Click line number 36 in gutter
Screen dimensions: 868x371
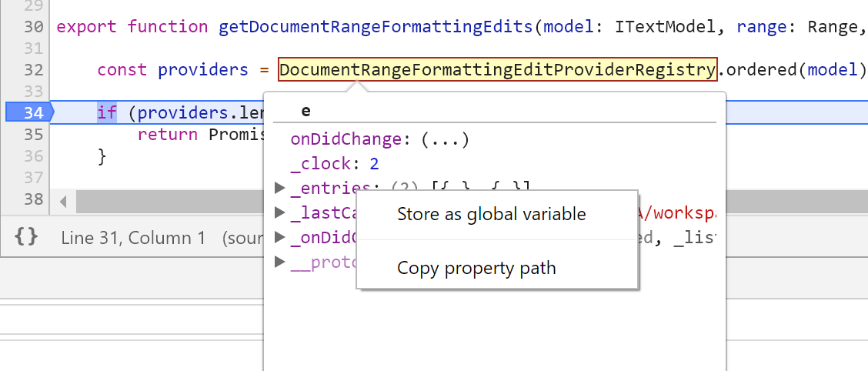(34, 155)
